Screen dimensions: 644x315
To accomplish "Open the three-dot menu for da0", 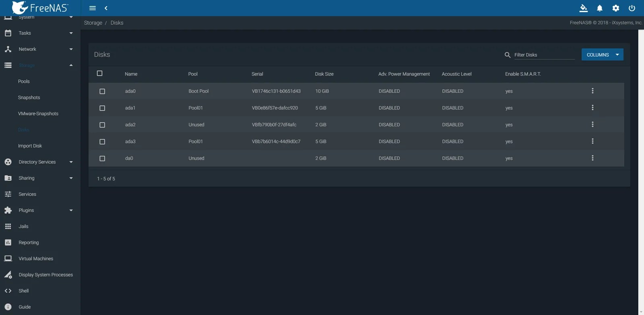I will pyautogui.click(x=592, y=158).
